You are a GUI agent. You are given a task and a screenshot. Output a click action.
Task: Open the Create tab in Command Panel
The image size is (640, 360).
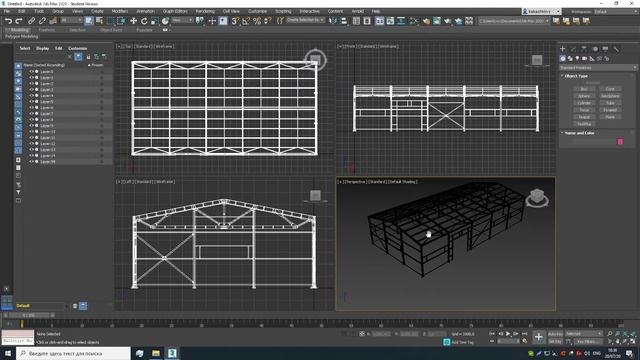563,49
